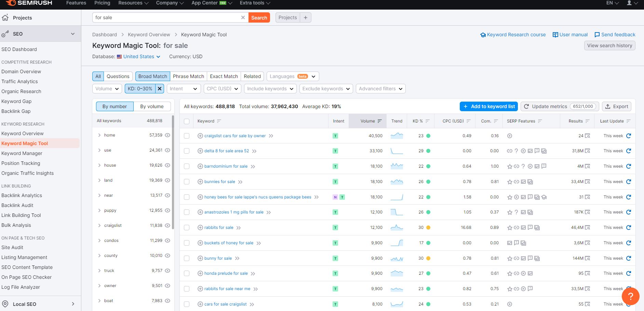644x311 pixels.
Task: Open View search history
Action: pos(609,46)
